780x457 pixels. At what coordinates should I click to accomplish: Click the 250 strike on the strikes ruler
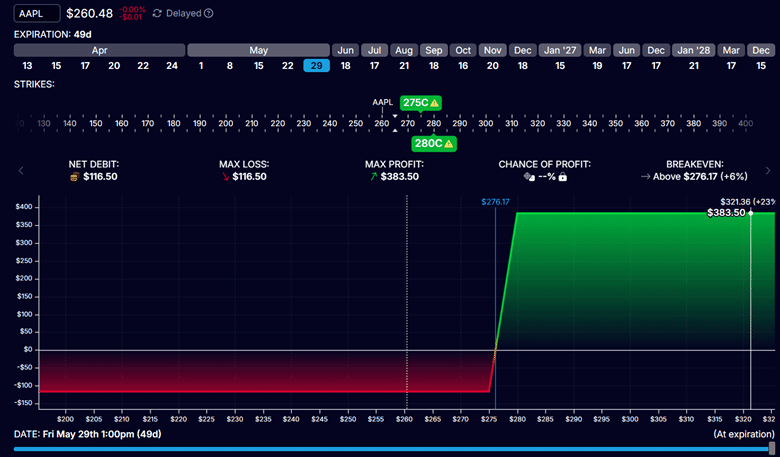pyautogui.click(x=356, y=123)
